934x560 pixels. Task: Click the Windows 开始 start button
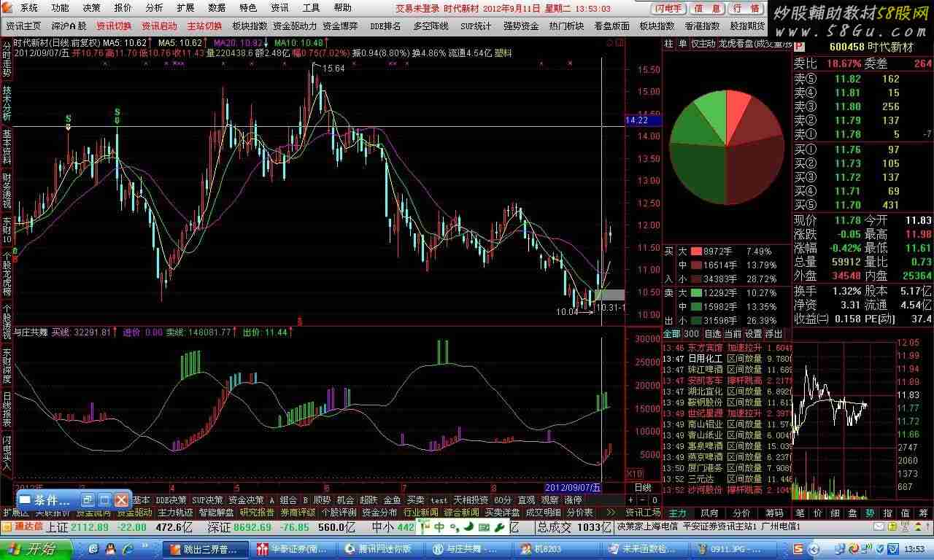tap(36, 548)
